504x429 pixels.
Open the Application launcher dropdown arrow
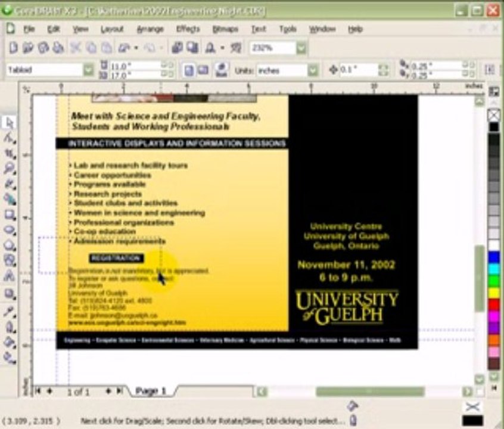coord(222,48)
